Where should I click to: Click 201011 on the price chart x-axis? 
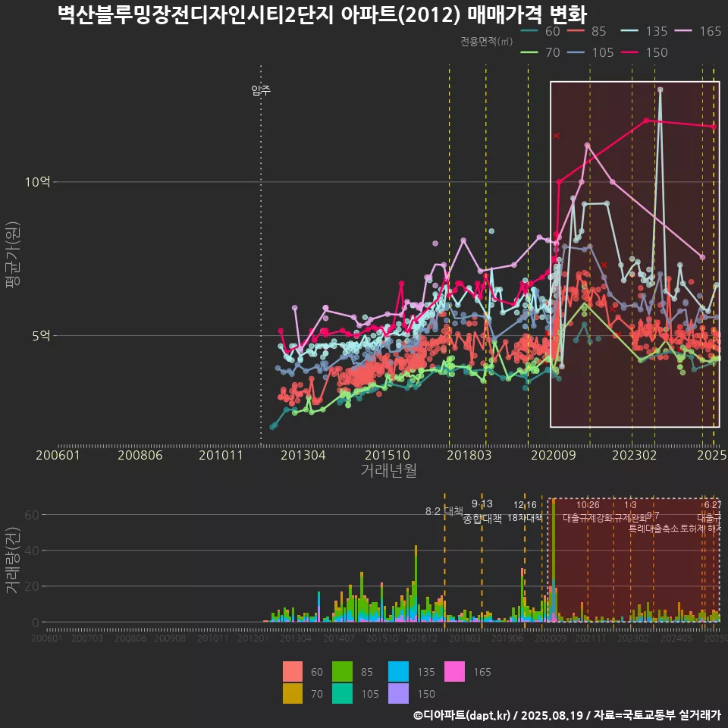coord(221,454)
